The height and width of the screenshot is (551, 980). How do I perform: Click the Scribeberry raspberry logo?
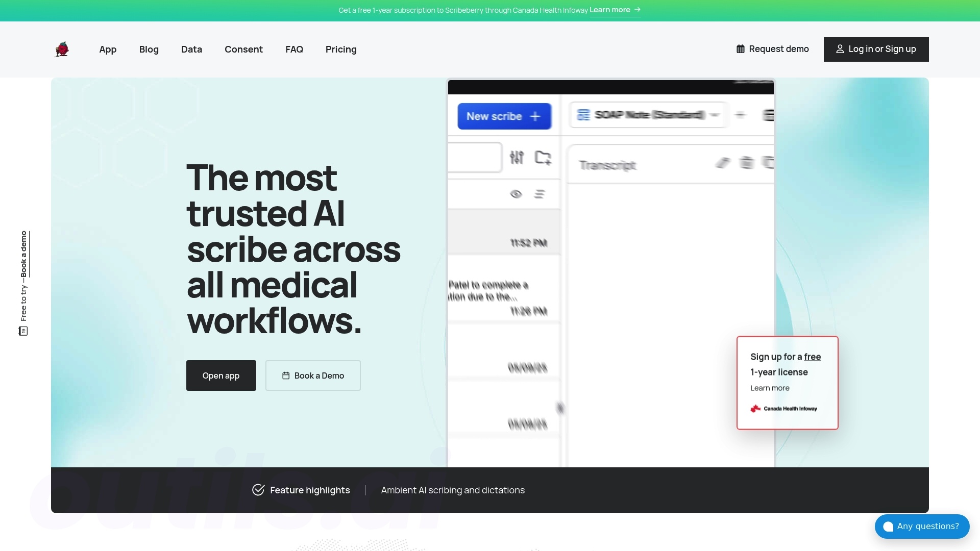(62, 49)
